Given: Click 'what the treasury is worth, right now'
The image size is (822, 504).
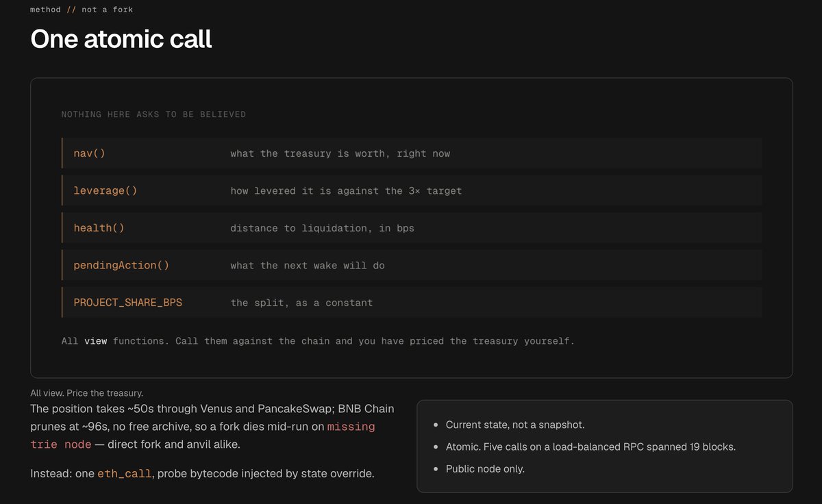Looking at the screenshot, I should click(x=340, y=153).
